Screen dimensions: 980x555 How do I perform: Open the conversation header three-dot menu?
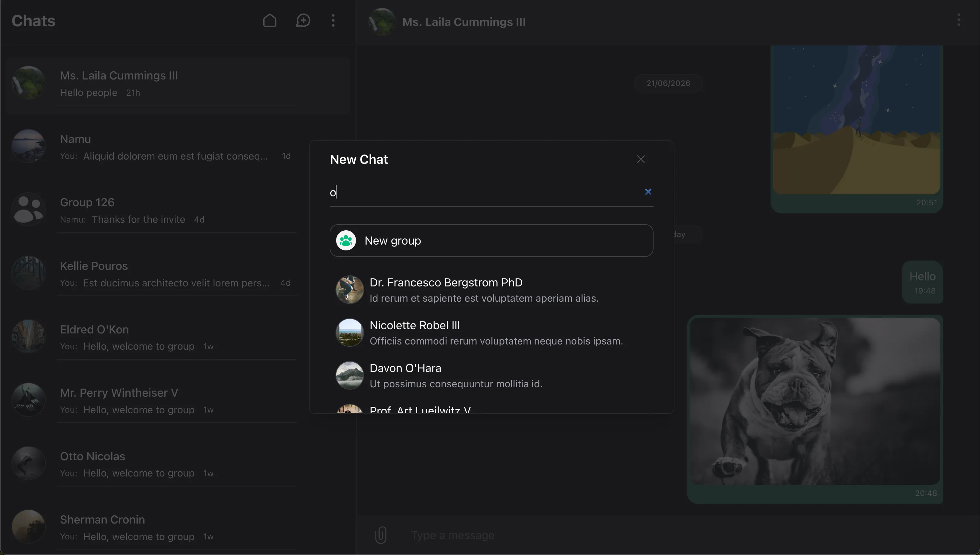[x=959, y=20]
